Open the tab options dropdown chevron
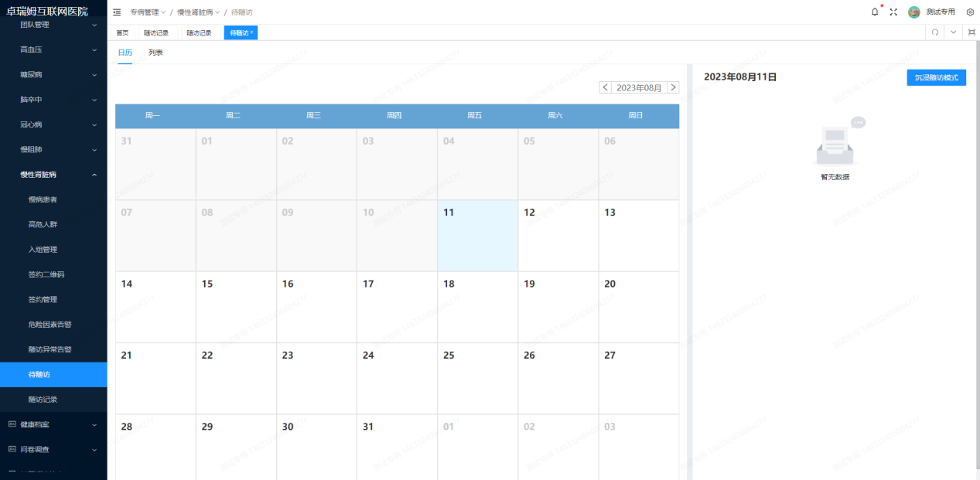This screenshot has height=480, width=980. point(953,32)
